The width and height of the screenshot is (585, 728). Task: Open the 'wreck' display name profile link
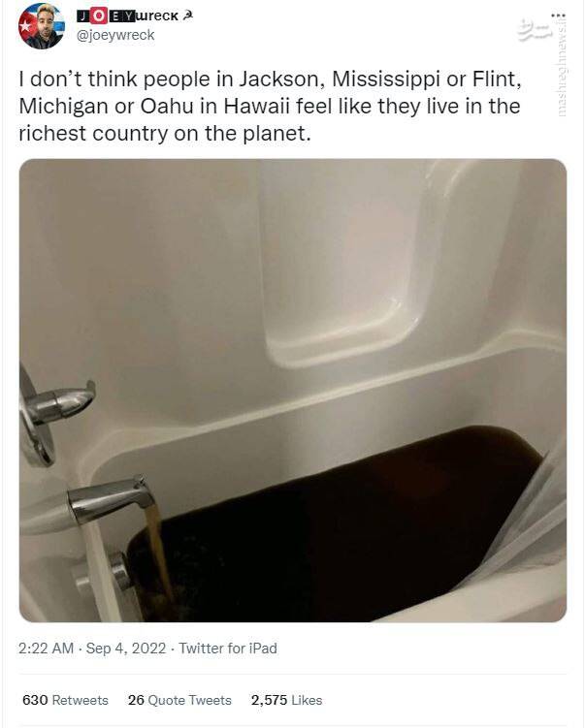157,16
